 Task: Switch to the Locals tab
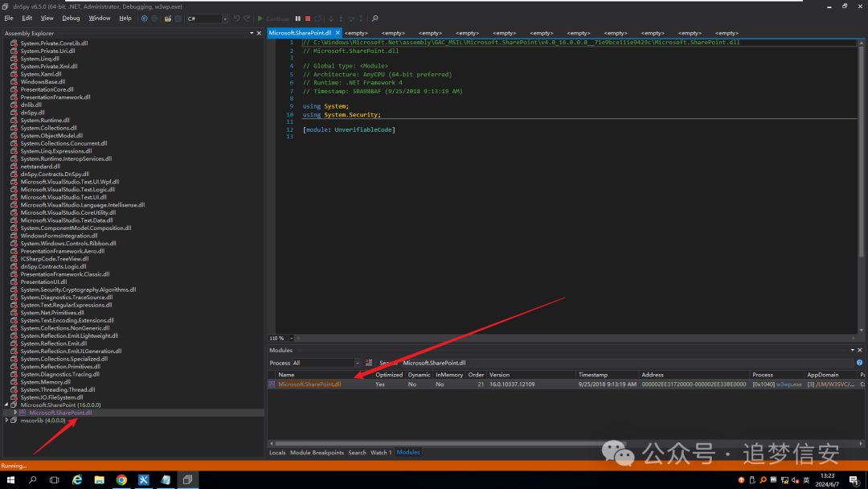[x=277, y=453]
